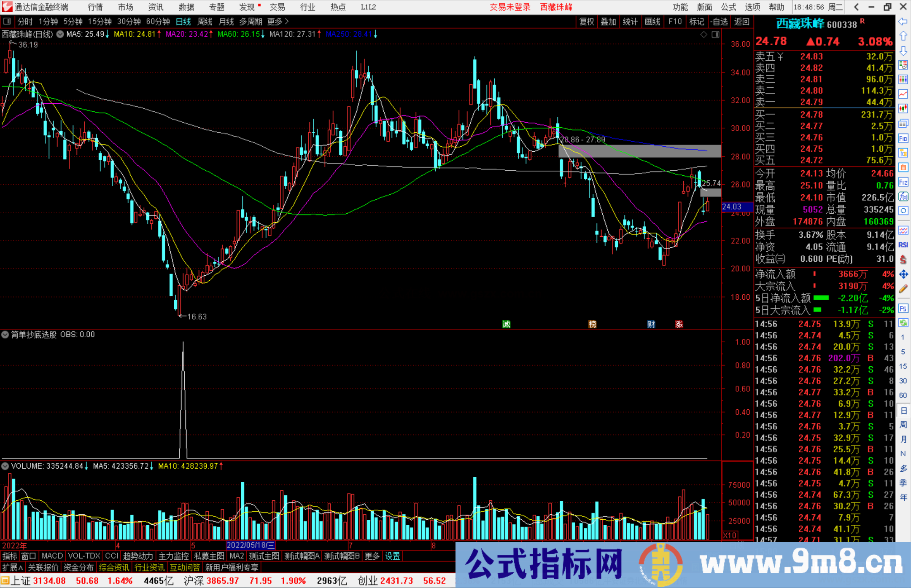Open the 资金分布 tab in bottom bar
911x588 pixels.
click(x=78, y=567)
